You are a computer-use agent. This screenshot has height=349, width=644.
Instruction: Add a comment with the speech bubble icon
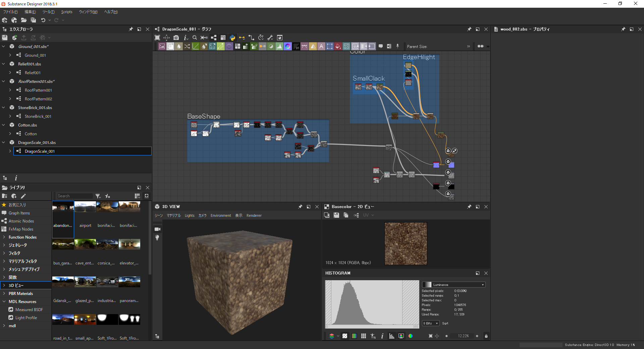(381, 46)
